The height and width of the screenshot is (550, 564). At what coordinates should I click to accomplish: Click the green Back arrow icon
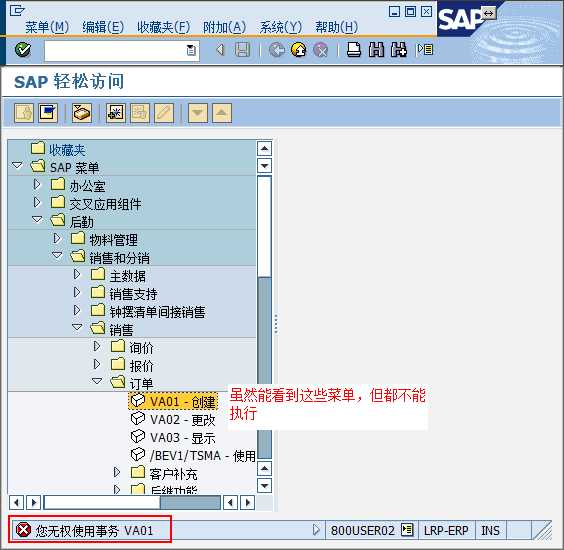[277, 50]
